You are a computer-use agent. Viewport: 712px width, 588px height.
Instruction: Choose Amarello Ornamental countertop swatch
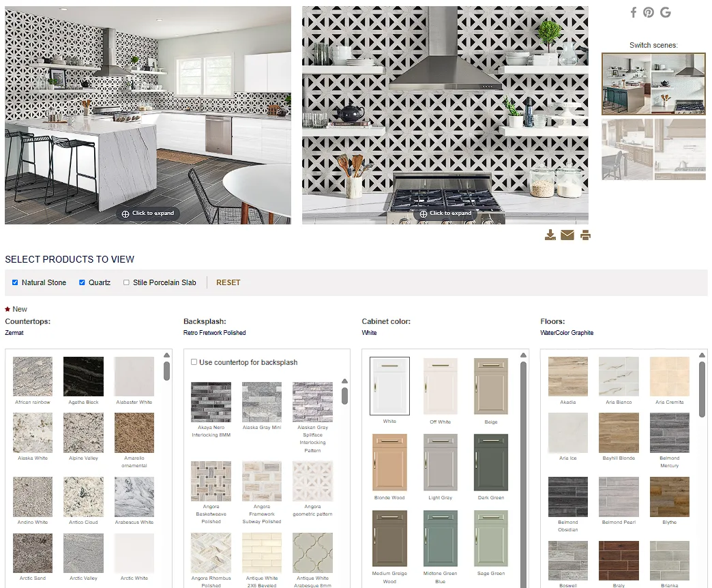point(134,432)
